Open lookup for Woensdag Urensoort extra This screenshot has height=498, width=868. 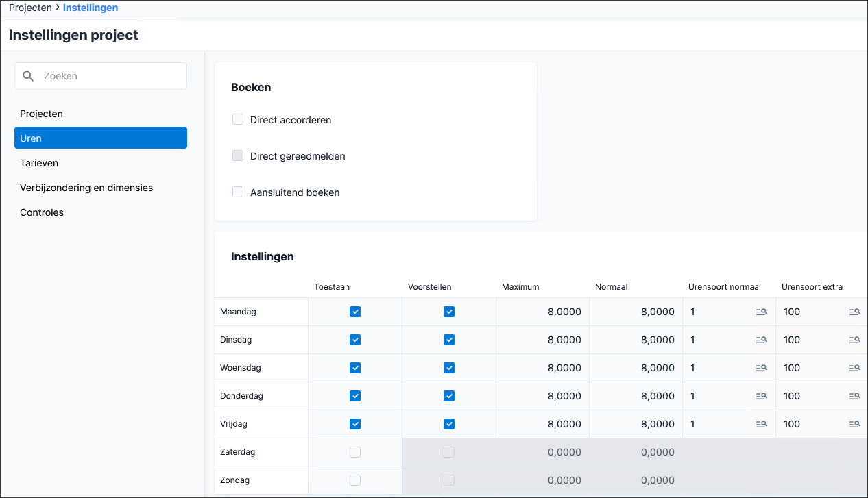pyautogui.click(x=854, y=368)
